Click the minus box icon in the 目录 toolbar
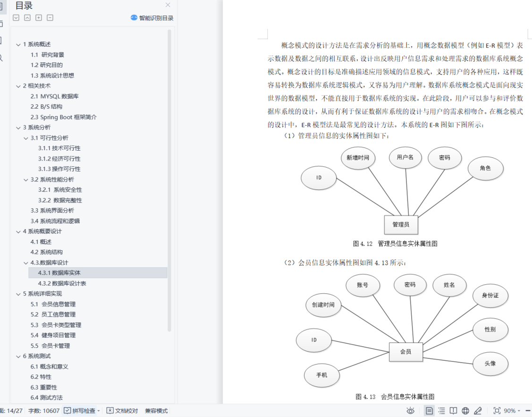Viewport: 532px width, 417px height. (50, 17)
